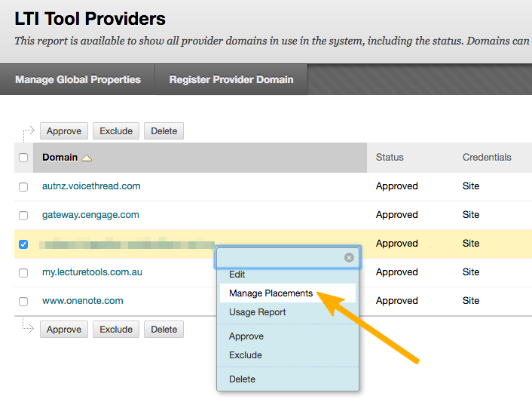Click the bottom Exclude button
Viewport: 532px width, 402px height.
coord(116,330)
